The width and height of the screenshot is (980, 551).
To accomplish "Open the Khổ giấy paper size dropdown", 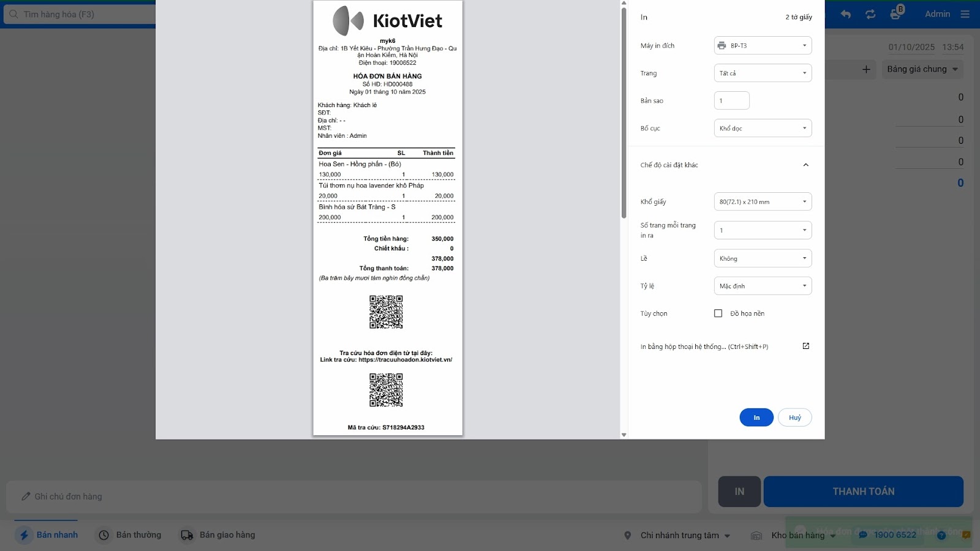I will click(x=763, y=201).
